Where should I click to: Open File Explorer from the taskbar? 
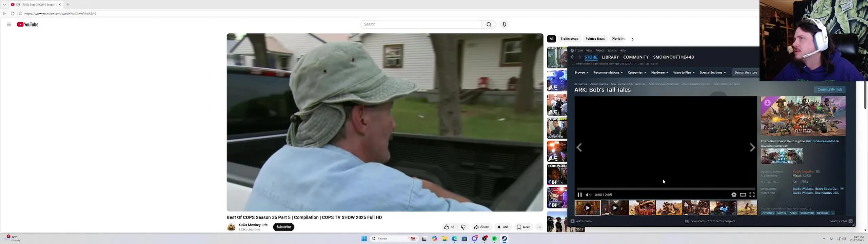445,239
